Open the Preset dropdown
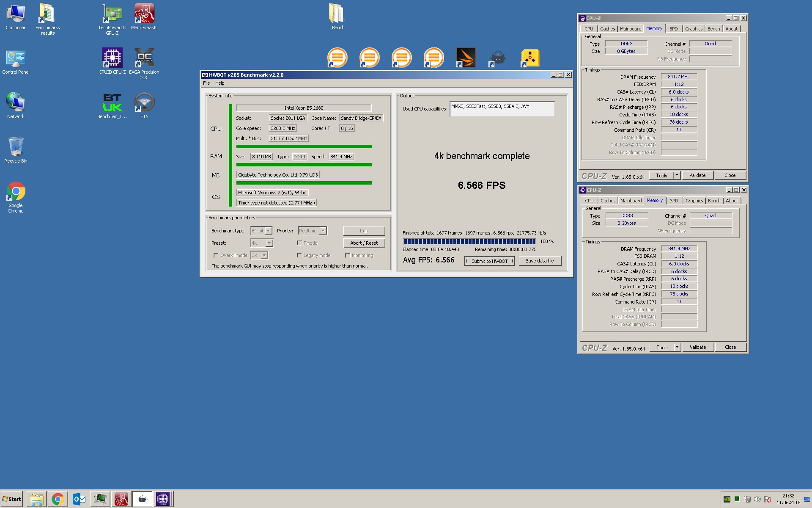Viewport: 812px width, 508px height. coord(262,243)
